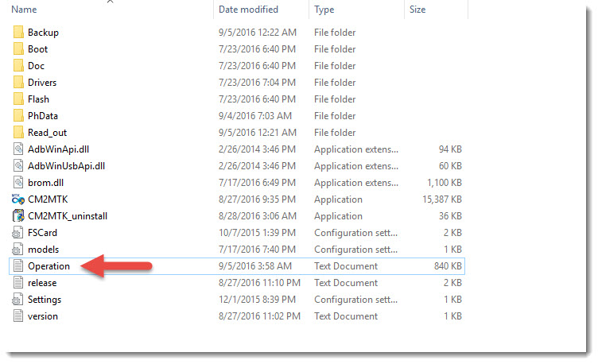Click the date 9/5/2016 3:58 AM
This screenshot has width=598, height=364.
click(255, 266)
